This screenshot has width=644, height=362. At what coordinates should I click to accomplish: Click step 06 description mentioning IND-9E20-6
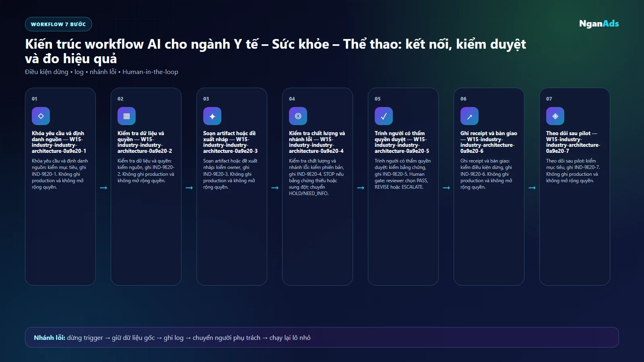click(486, 174)
